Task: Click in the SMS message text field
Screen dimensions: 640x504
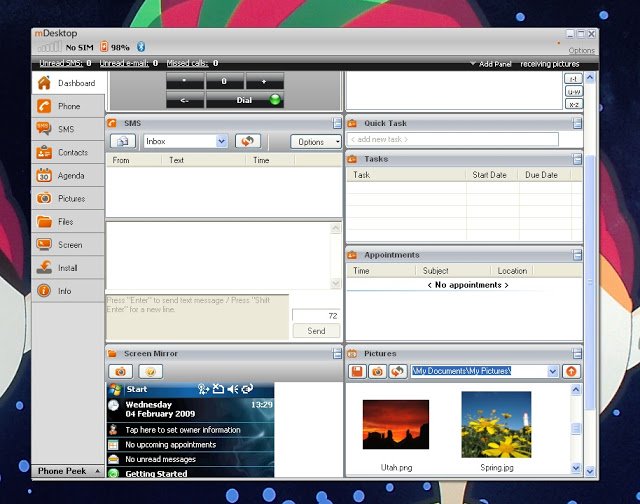Action: pyautogui.click(x=198, y=317)
